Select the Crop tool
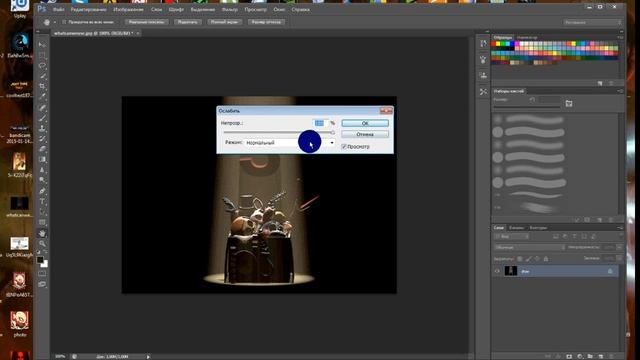 pos(42,87)
